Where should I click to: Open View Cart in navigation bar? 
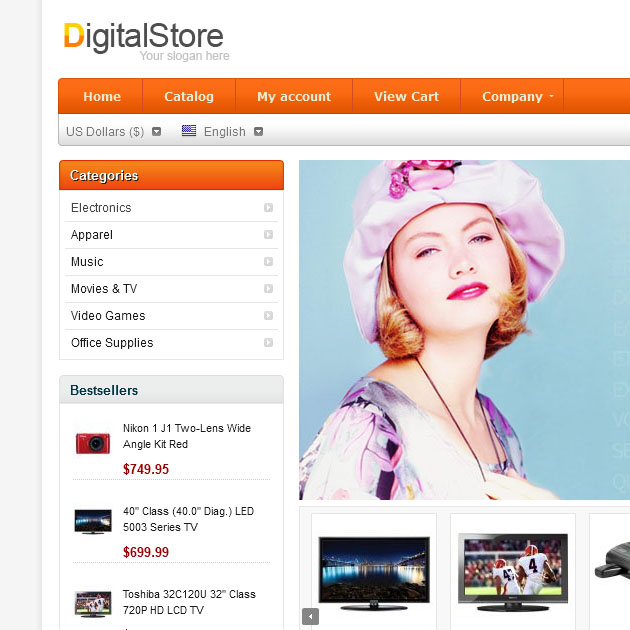pyautogui.click(x=406, y=96)
